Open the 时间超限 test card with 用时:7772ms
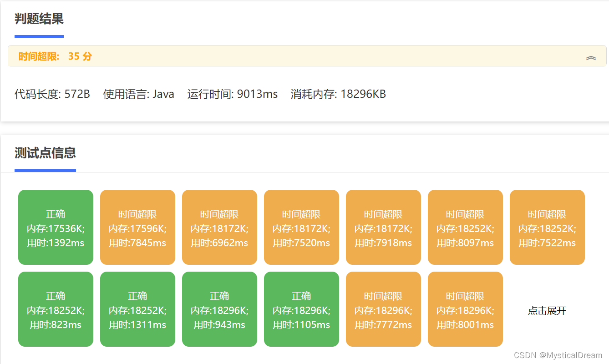The height and width of the screenshot is (364, 609). pyautogui.click(x=383, y=309)
